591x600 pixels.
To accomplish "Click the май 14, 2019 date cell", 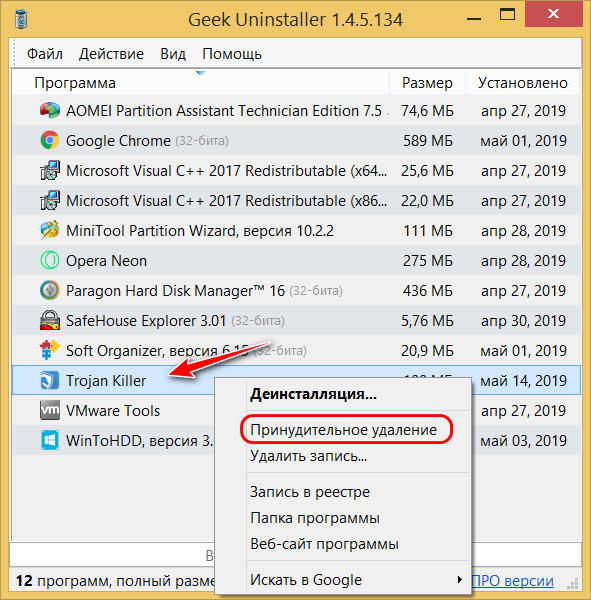I will (523, 381).
